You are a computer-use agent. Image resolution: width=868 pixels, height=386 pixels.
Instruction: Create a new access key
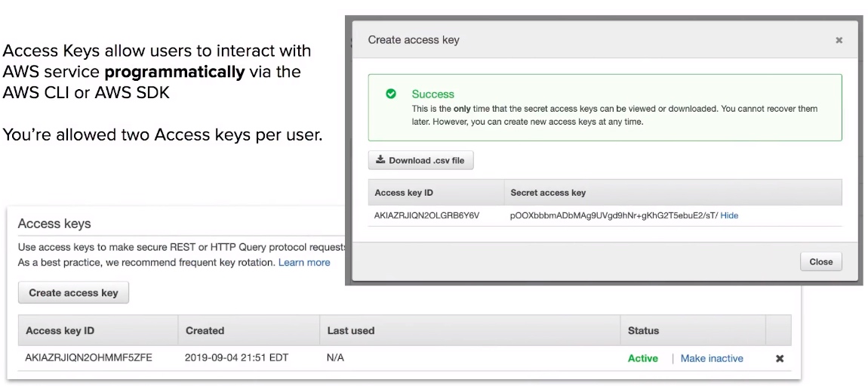click(x=74, y=292)
